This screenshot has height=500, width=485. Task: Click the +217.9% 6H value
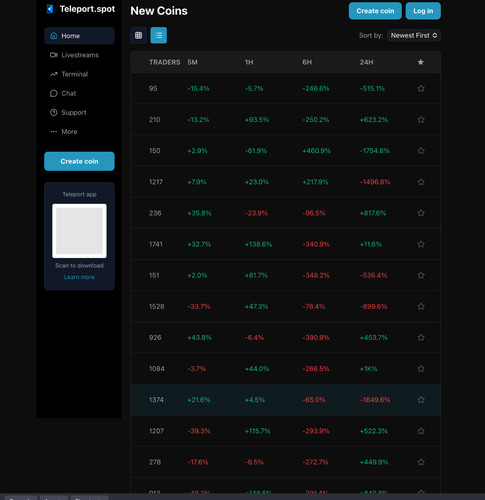(x=315, y=182)
